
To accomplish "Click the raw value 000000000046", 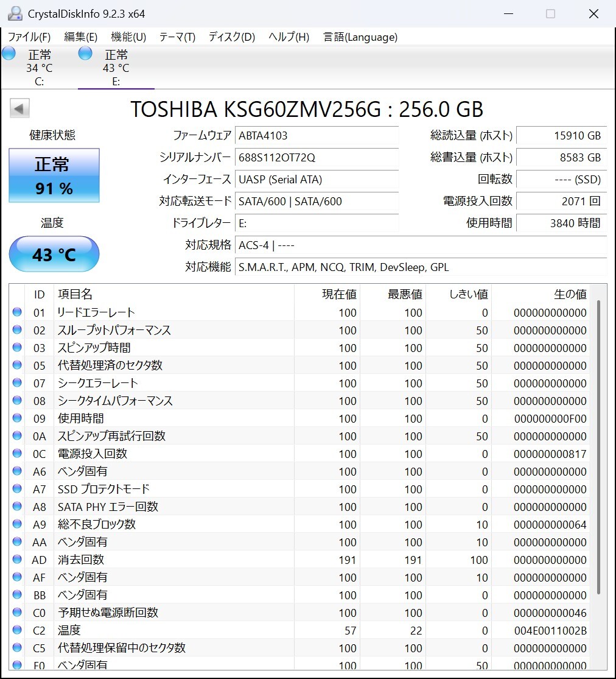I will click(x=550, y=613).
